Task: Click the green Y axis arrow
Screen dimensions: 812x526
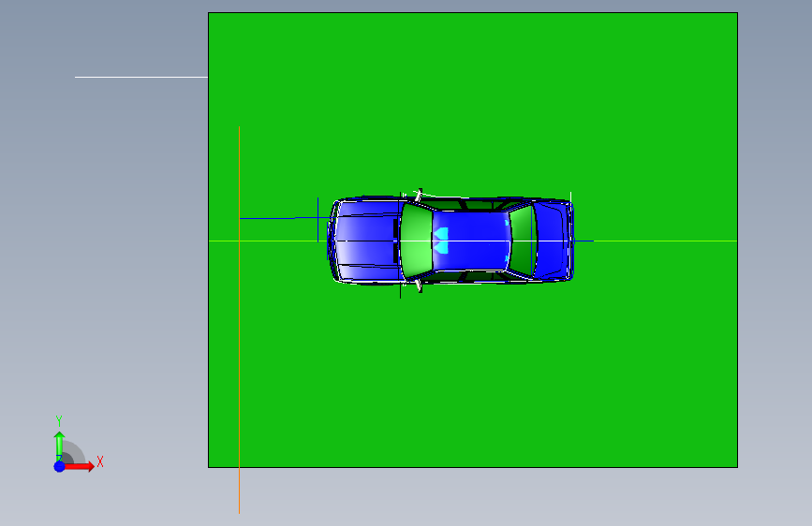Action: [59, 445]
